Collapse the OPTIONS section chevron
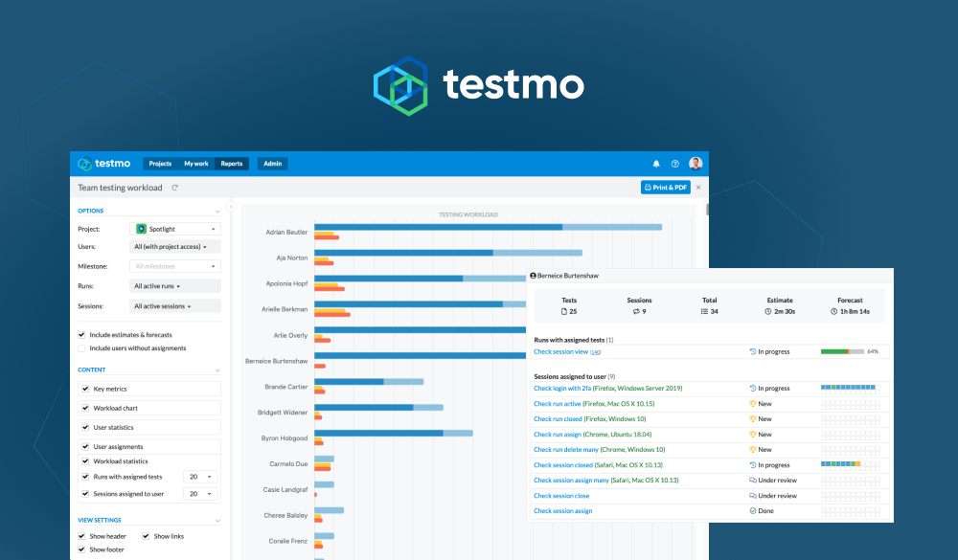 [217, 212]
